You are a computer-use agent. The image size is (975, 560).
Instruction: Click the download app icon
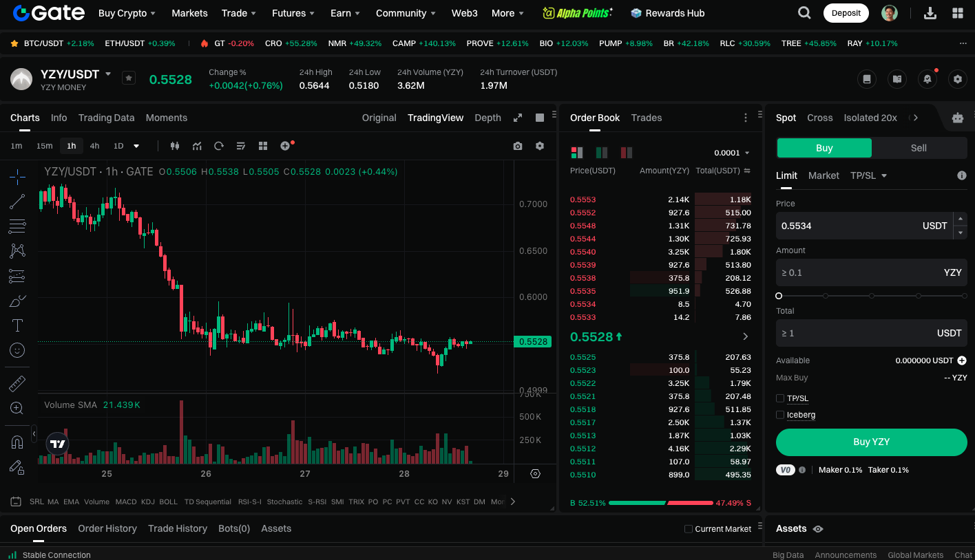tap(930, 13)
